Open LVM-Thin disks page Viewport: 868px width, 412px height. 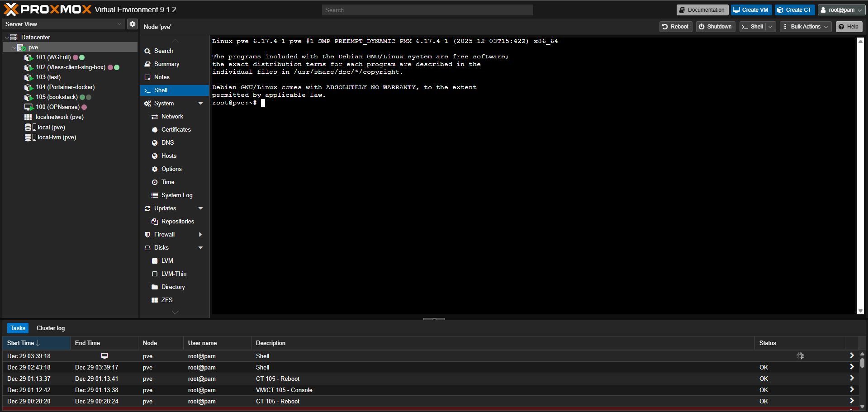tap(175, 274)
